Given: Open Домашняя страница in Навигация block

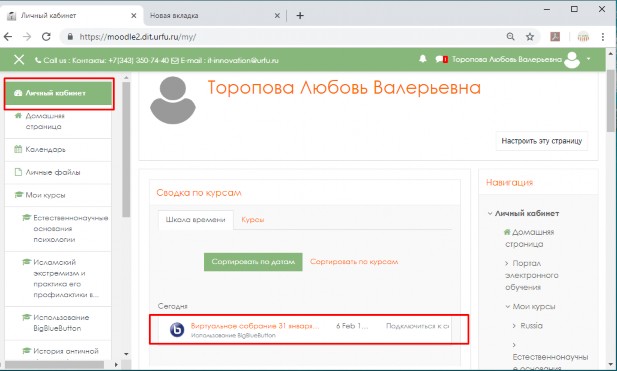Looking at the screenshot, I should (529, 238).
